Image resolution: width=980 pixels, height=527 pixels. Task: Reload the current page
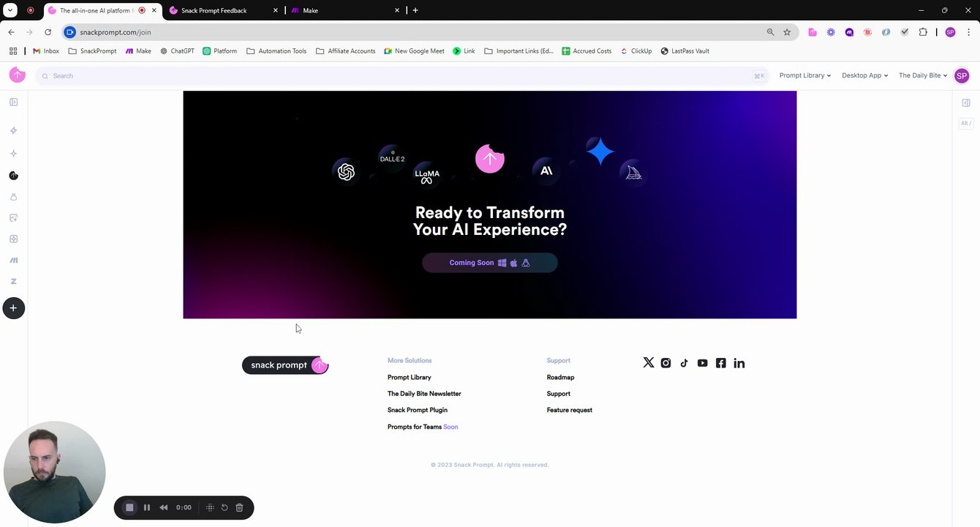point(48,32)
